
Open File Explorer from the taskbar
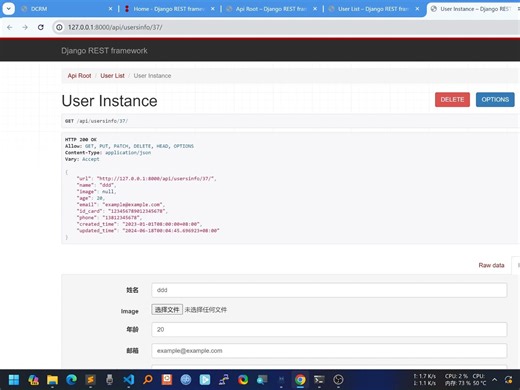(x=52, y=380)
